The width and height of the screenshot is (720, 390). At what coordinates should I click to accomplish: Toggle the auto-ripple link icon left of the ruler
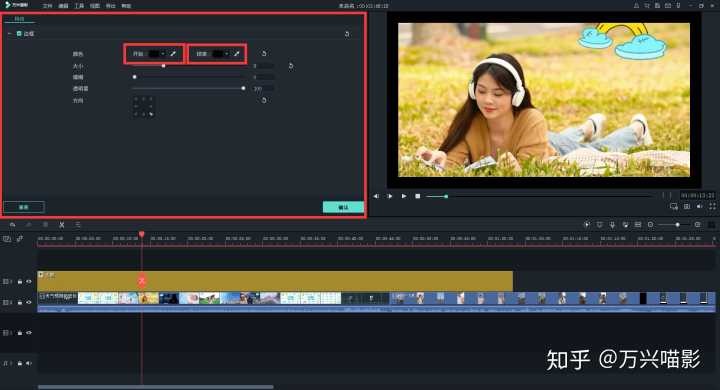(x=20, y=239)
